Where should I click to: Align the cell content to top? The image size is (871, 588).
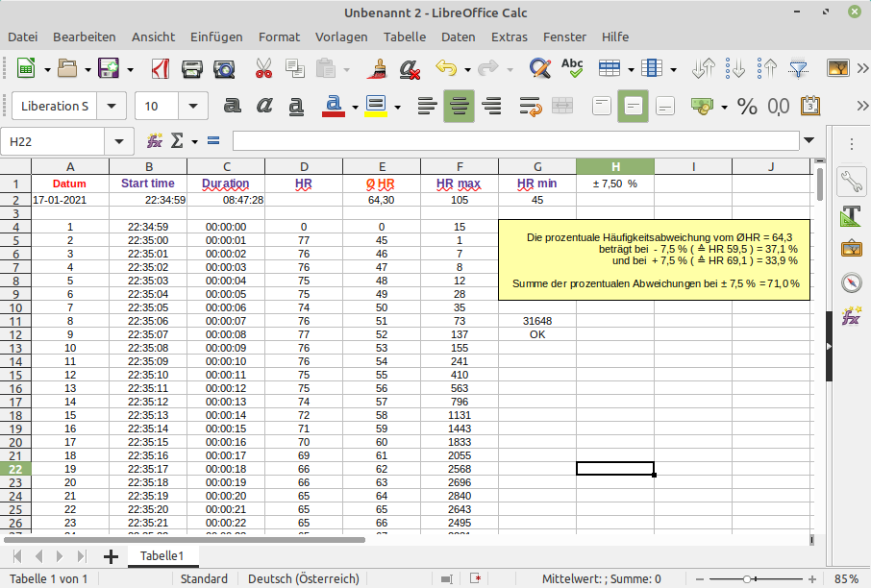602,106
